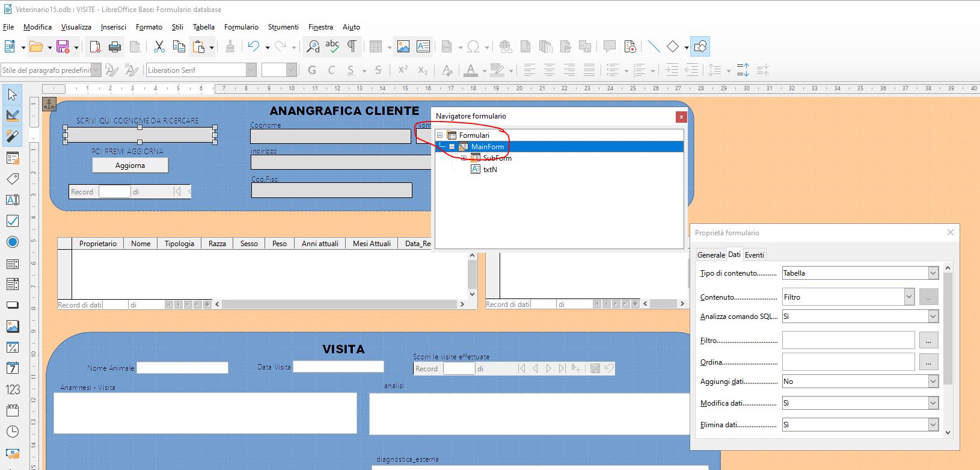Open the Formulario menu

(241, 27)
